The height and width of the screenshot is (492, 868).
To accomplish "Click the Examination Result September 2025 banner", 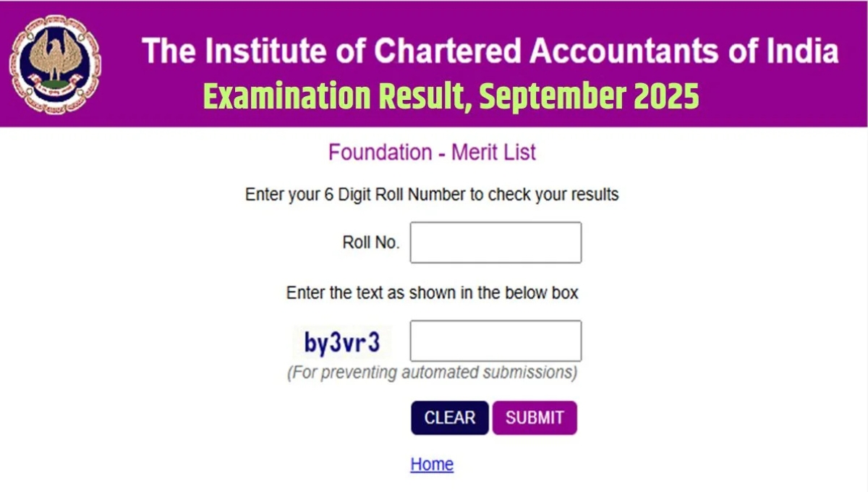I will [451, 96].
